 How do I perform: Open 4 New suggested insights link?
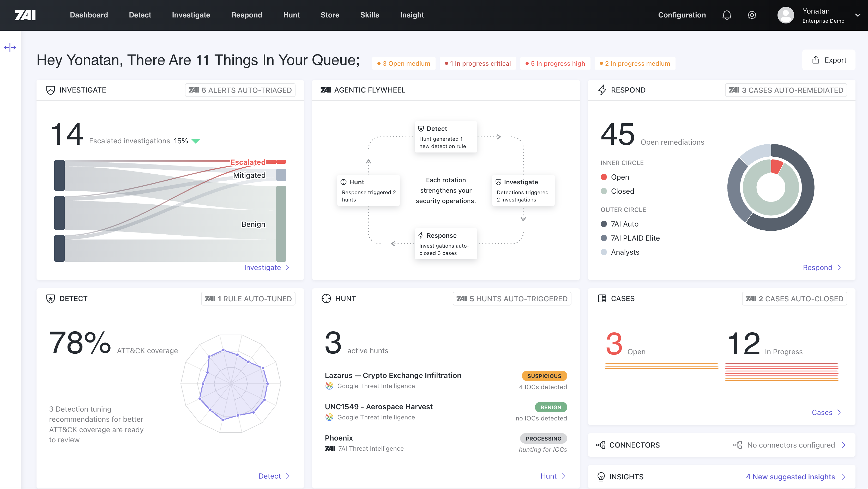point(790,476)
